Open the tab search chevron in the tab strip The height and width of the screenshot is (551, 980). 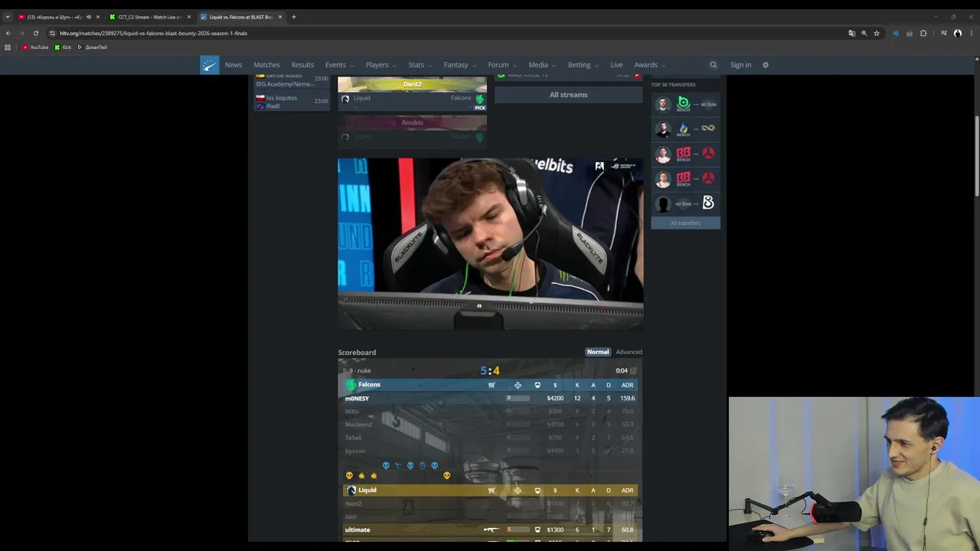click(x=8, y=17)
